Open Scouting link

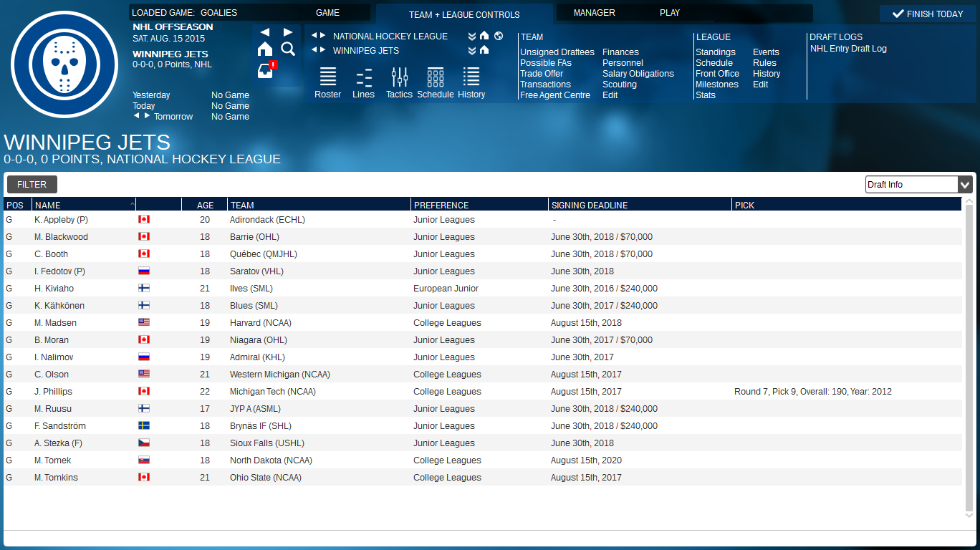620,85
